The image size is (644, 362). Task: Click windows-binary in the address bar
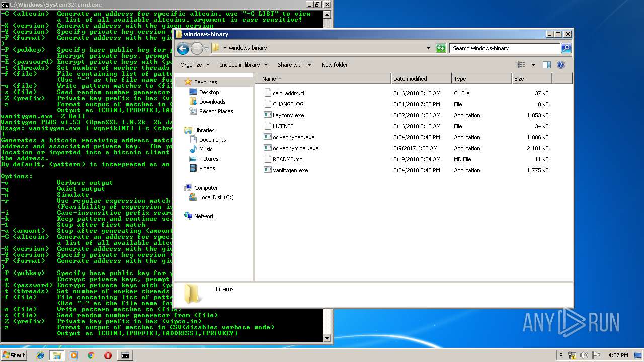248,48
